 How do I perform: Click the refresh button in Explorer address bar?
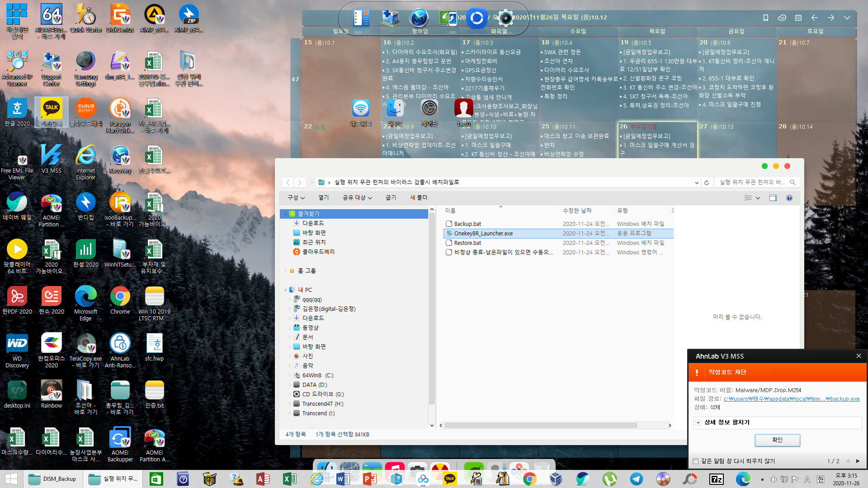707,183
